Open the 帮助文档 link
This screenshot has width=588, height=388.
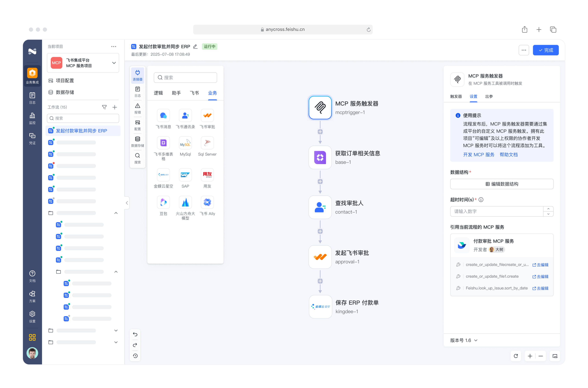509,155
